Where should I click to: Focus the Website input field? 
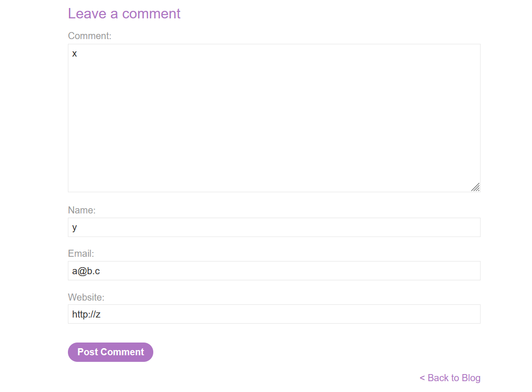pyautogui.click(x=274, y=314)
